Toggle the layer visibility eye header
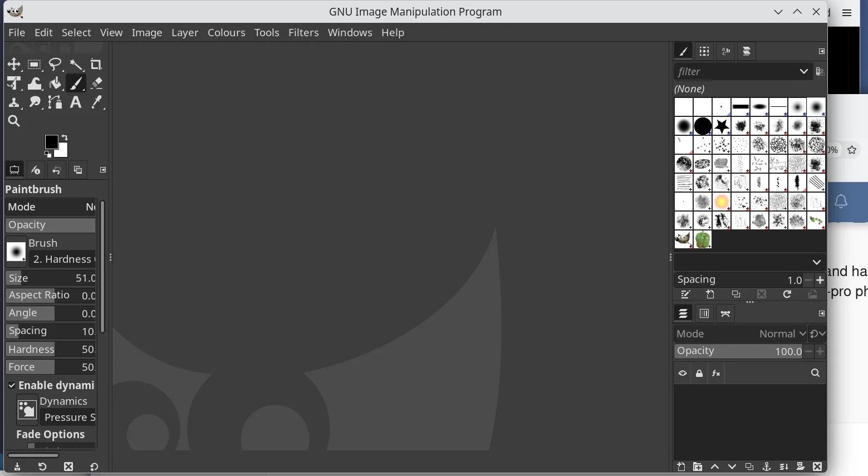 683,374
